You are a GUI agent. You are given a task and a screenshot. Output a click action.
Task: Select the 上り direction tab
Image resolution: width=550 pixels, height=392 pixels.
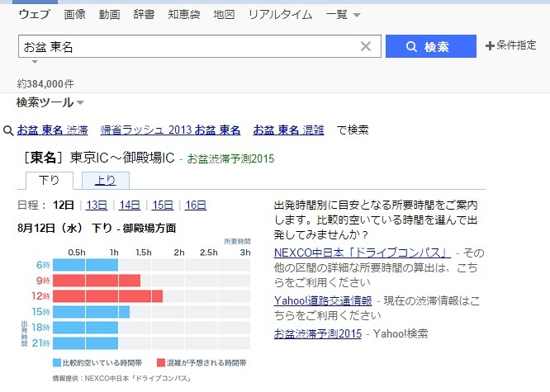[x=105, y=180]
